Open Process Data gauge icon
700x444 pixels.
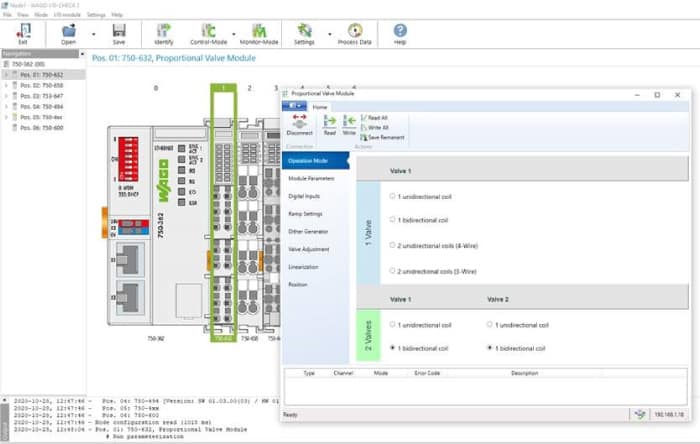click(355, 33)
